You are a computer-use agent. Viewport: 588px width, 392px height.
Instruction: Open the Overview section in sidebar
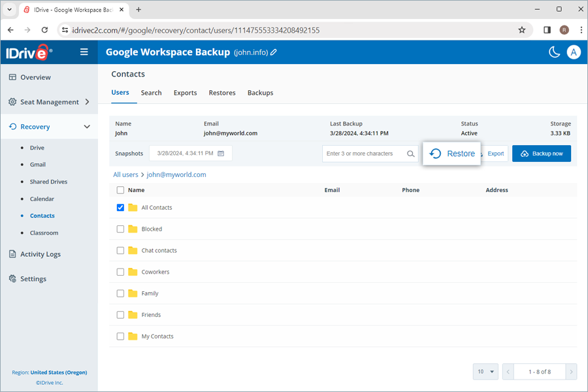coord(37,77)
